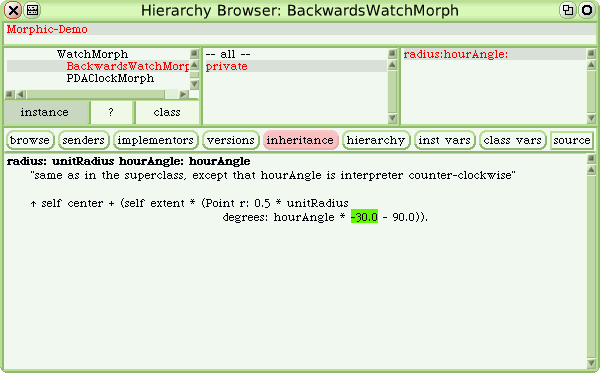Click class list scroll right arrow
The width and height of the screenshot is (600, 373).
click(x=184, y=94)
